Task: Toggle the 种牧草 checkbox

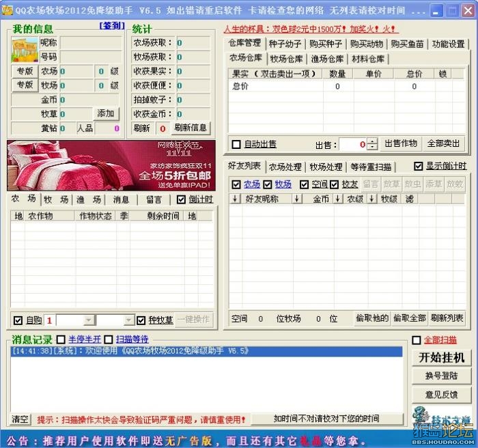Action: (x=141, y=320)
